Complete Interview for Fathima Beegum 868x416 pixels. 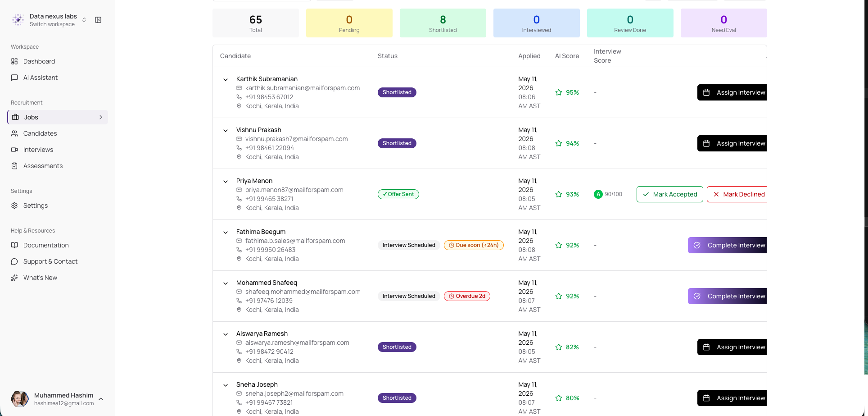pyautogui.click(x=728, y=245)
